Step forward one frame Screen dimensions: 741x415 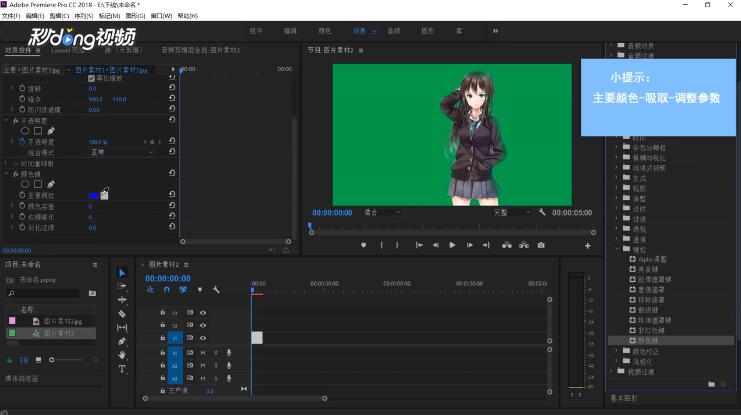point(469,245)
